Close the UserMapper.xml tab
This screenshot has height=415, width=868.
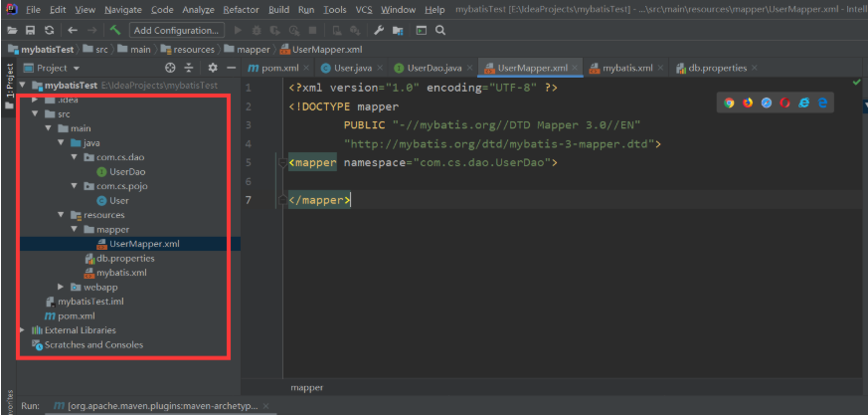tap(575, 68)
